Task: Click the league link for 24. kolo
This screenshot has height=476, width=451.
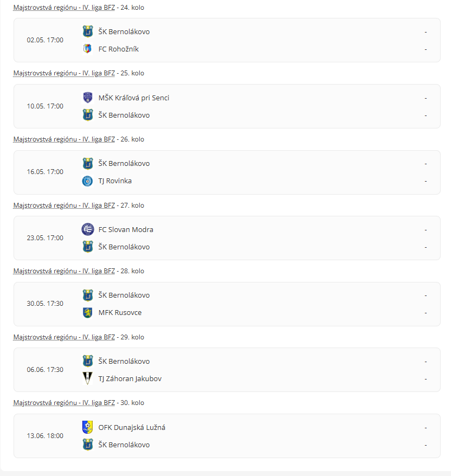Action: pyautogui.click(x=64, y=8)
